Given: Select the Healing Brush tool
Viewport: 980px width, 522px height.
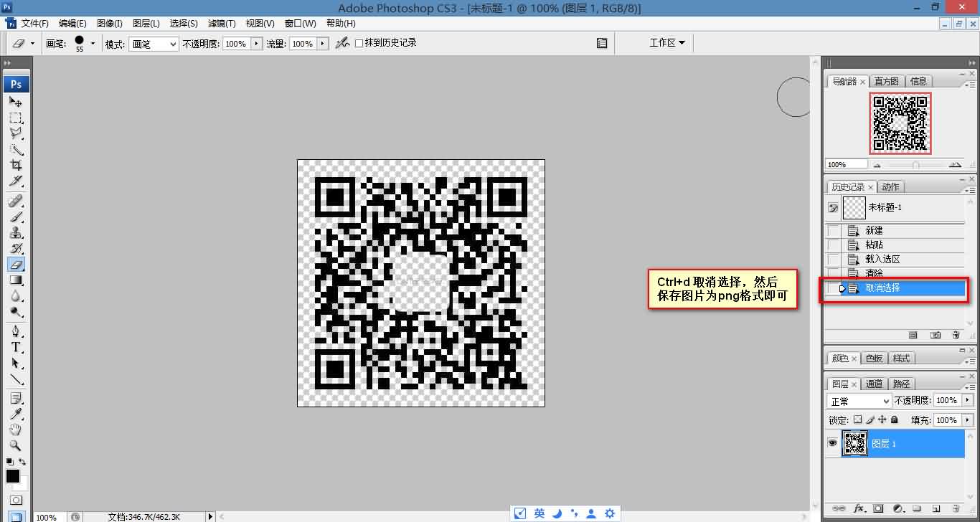Looking at the screenshot, I should [x=16, y=201].
